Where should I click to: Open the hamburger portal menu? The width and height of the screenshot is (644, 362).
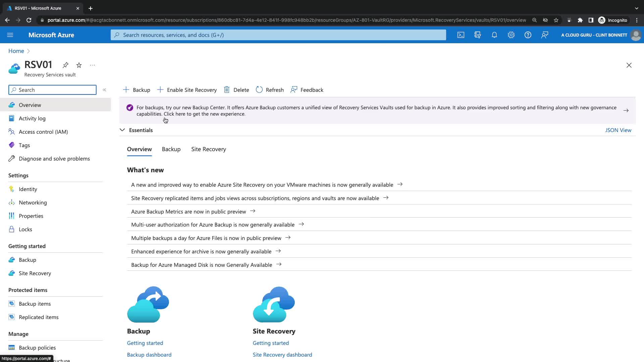click(10, 35)
